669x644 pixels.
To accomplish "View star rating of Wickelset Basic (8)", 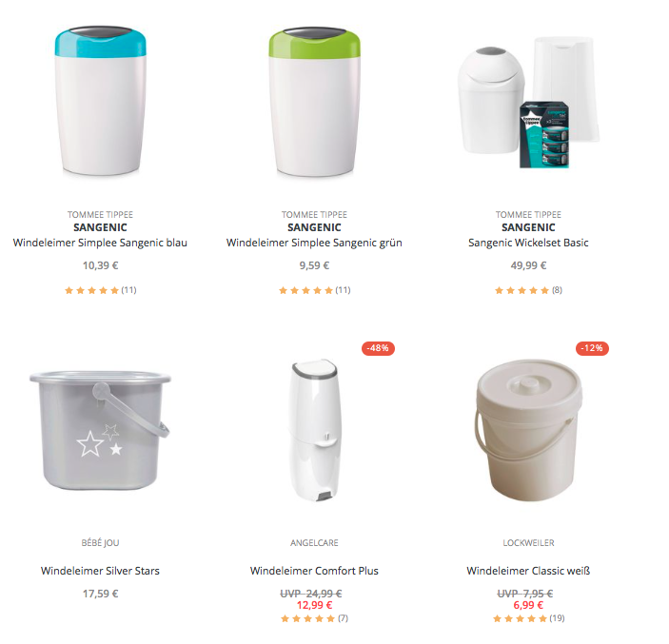I will coord(528,290).
